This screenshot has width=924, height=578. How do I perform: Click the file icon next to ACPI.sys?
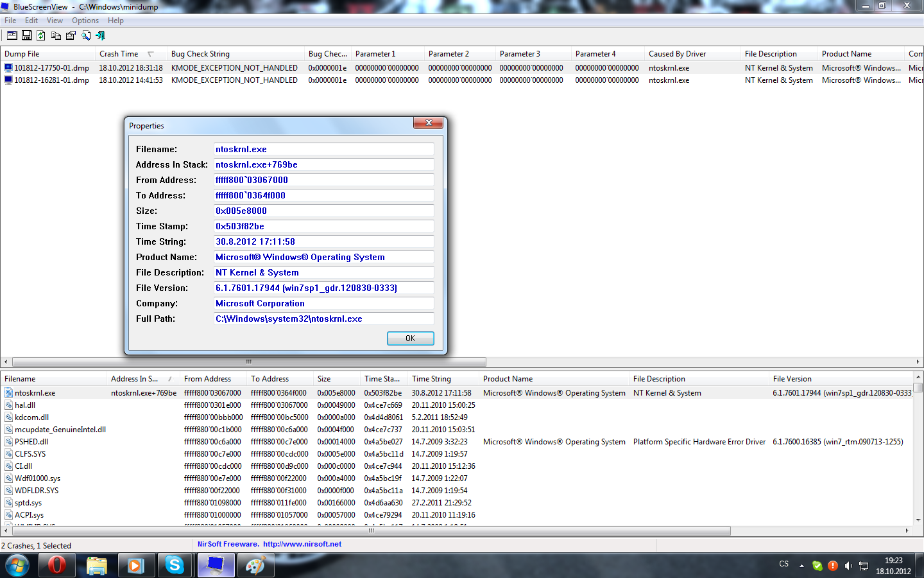(x=8, y=515)
